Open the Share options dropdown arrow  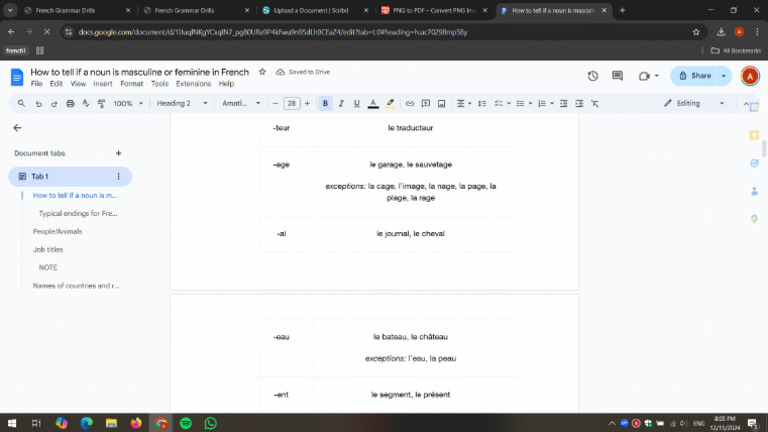[x=724, y=76]
